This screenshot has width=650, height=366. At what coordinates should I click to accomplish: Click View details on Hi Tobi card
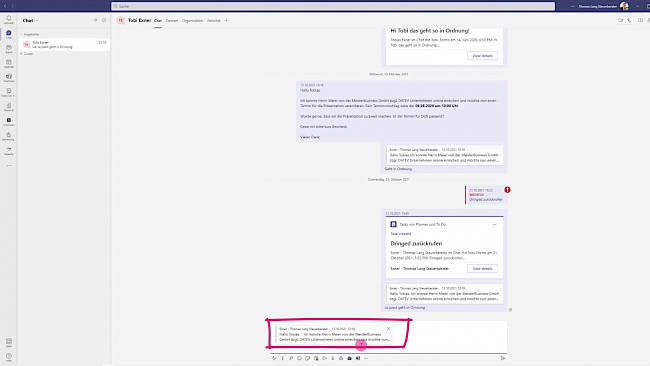coord(483,56)
